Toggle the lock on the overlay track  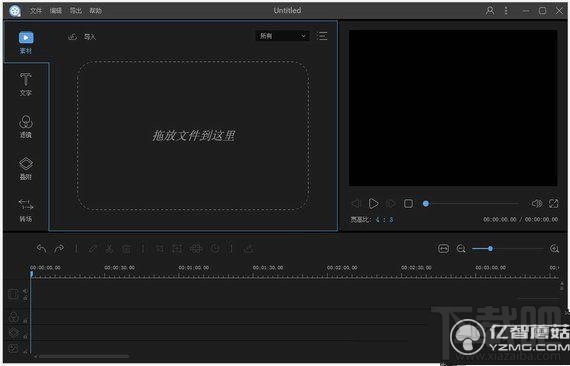click(25, 336)
